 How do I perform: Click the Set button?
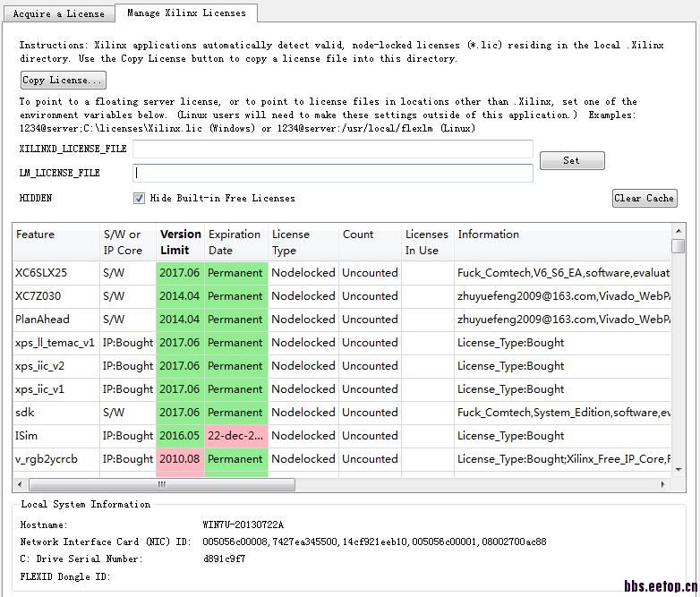click(572, 160)
